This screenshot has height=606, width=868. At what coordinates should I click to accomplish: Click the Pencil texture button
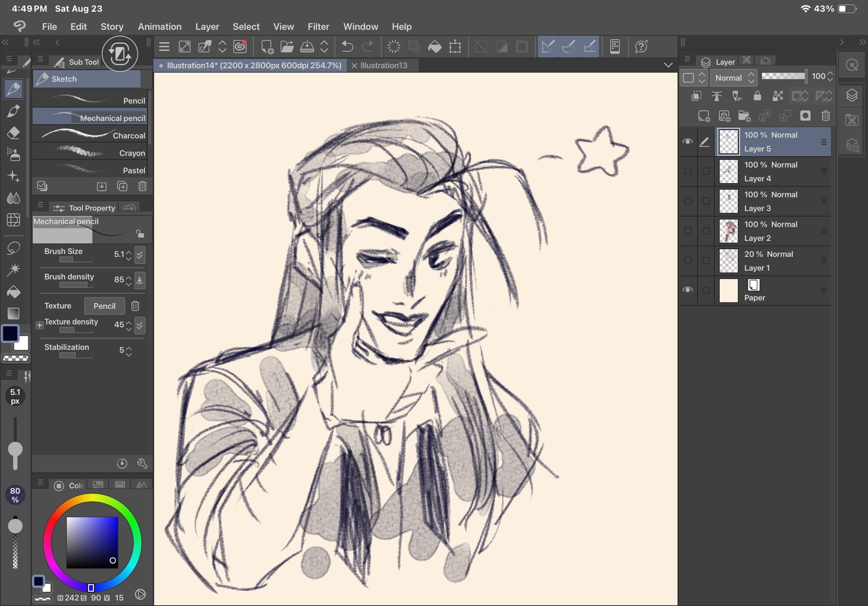tap(104, 306)
